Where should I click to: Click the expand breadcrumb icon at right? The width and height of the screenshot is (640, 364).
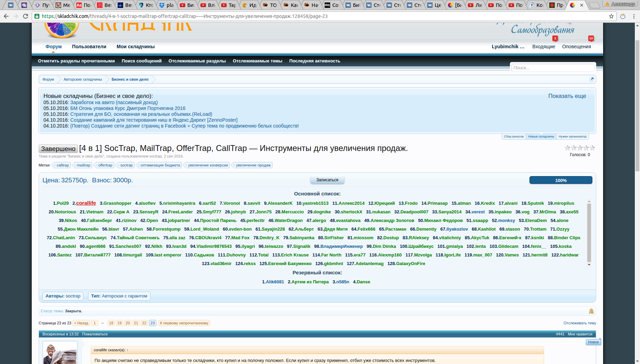point(592,79)
